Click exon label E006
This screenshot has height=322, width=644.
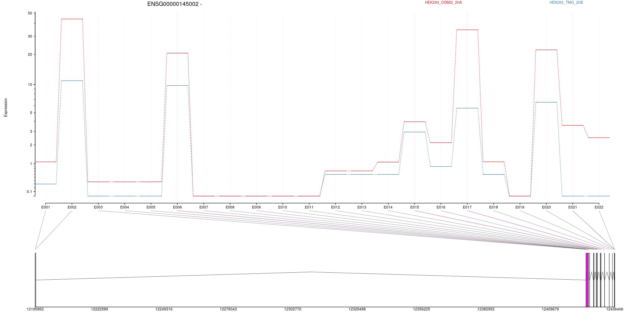point(177,207)
